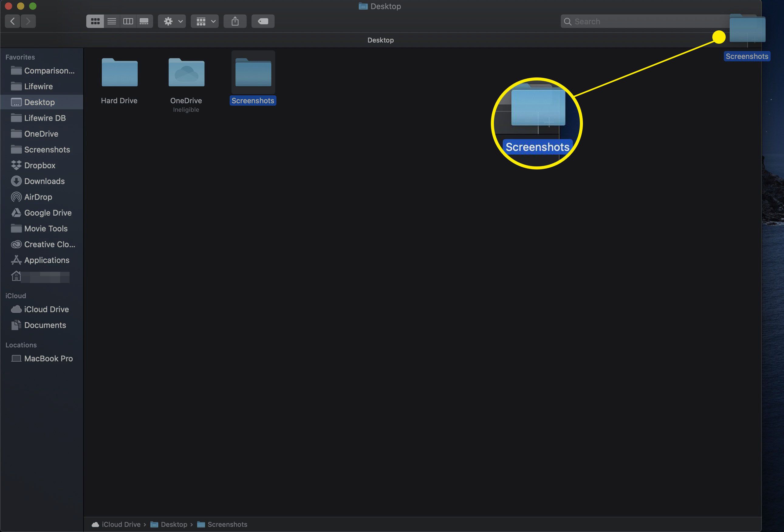Click the column view icon
This screenshot has height=532, width=784.
(x=127, y=21)
